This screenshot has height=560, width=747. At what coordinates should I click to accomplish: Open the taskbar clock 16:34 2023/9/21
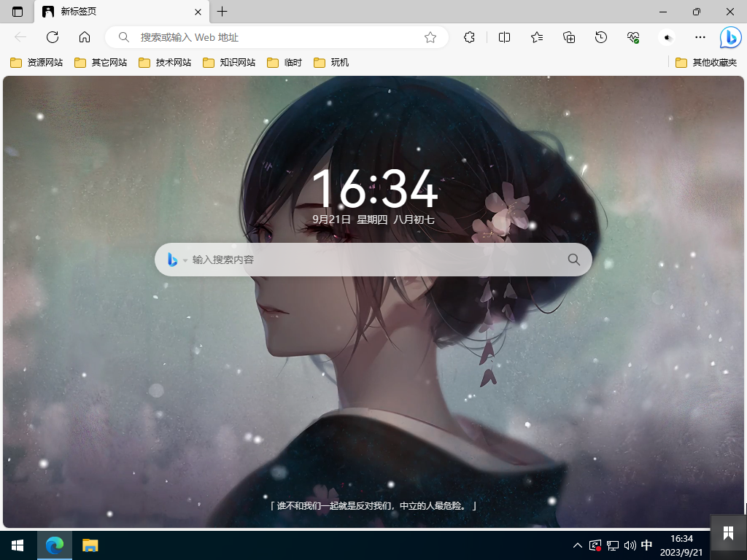681,545
